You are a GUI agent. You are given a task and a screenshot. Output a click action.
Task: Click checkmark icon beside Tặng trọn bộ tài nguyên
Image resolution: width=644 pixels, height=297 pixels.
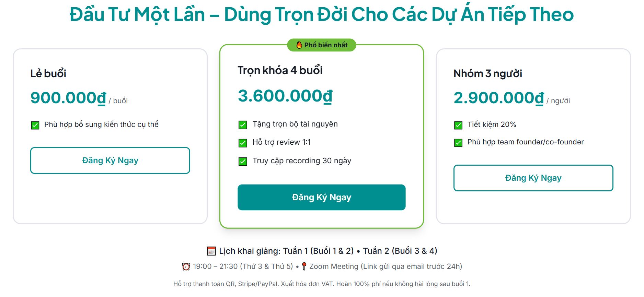(243, 124)
